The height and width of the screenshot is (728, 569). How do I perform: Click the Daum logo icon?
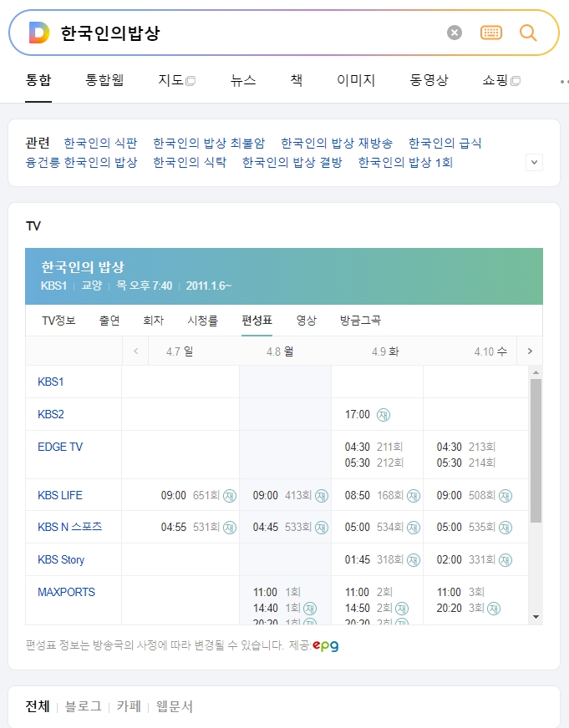39,33
